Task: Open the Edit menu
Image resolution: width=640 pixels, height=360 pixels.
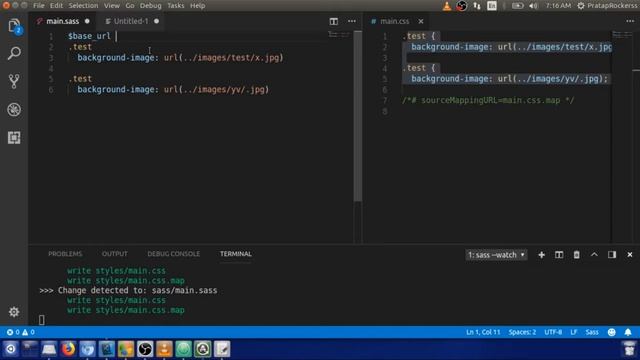Action: click(x=56, y=6)
